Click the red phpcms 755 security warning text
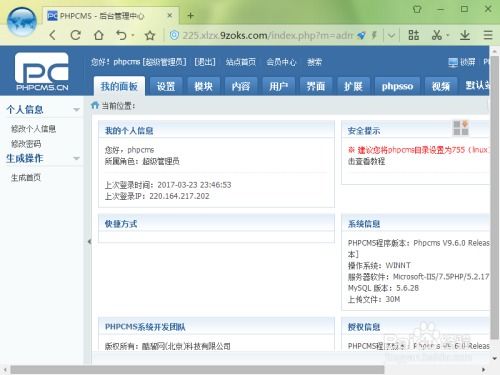Image resolution: width=500 pixels, height=375 pixels. pyautogui.click(x=419, y=150)
